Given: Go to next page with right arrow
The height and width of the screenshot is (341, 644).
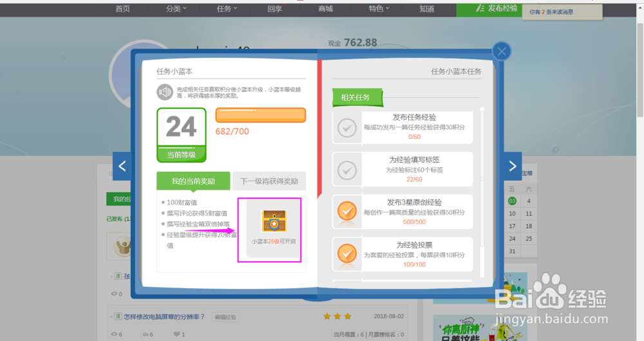Looking at the screenshot, I should pos(513,166).
